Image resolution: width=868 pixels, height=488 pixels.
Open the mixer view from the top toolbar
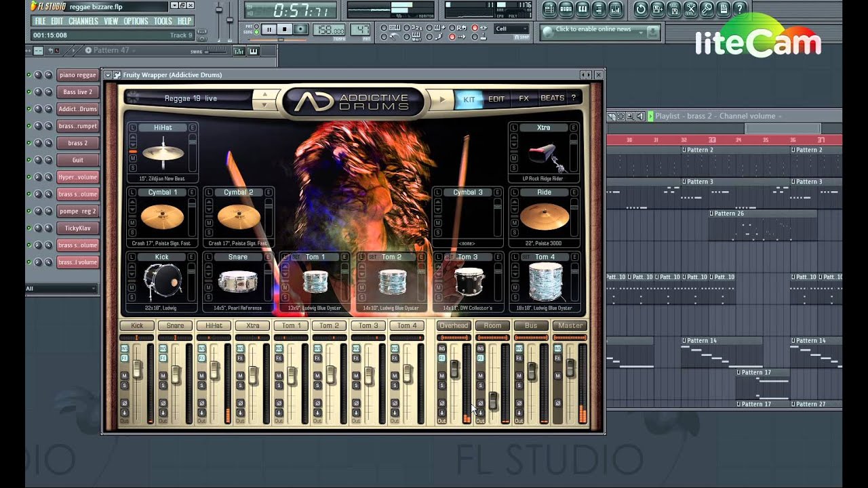(617, 9)
